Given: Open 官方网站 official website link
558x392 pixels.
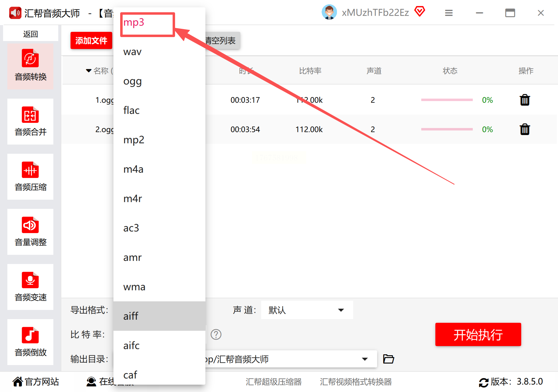Looking at the screenshot, I should pos(36,382).
